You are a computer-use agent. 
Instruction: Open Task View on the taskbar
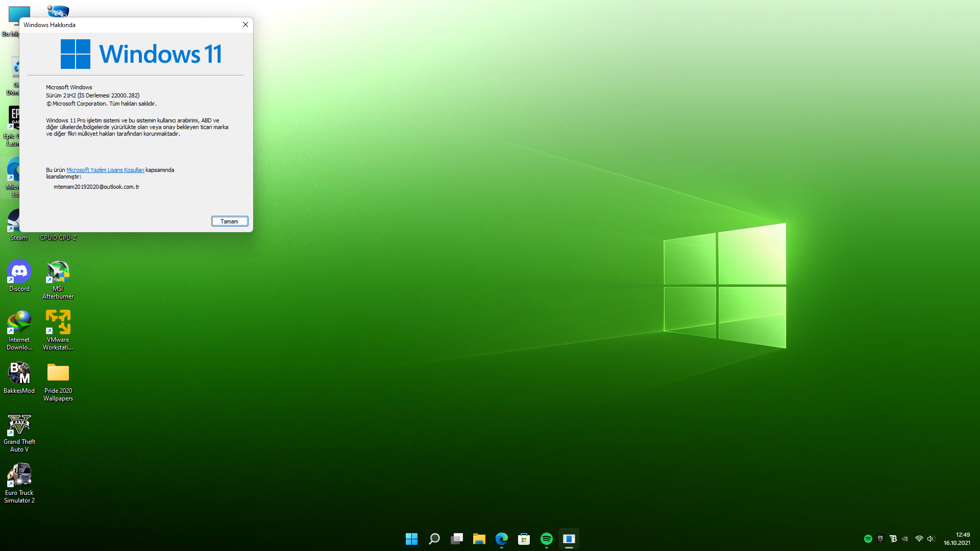(456, 539)
